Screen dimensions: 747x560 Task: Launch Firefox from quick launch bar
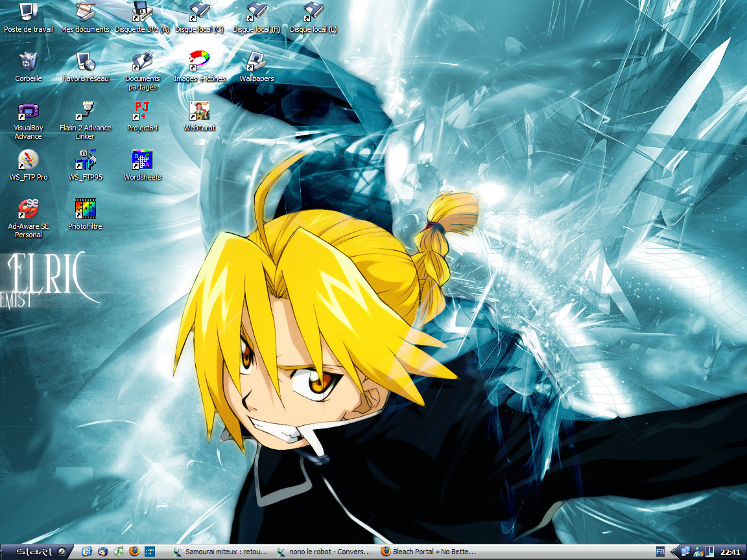coord(134,552)
